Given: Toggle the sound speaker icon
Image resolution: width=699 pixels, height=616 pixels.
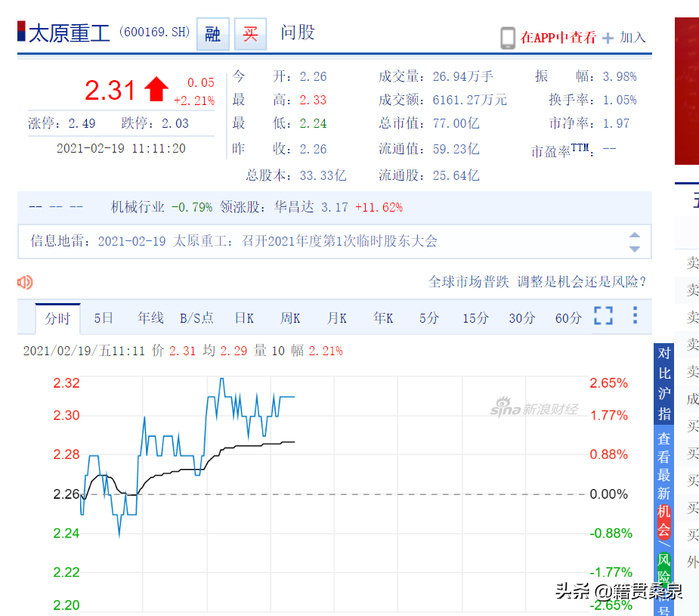Looking at the screenshot, I should [25, 282].
